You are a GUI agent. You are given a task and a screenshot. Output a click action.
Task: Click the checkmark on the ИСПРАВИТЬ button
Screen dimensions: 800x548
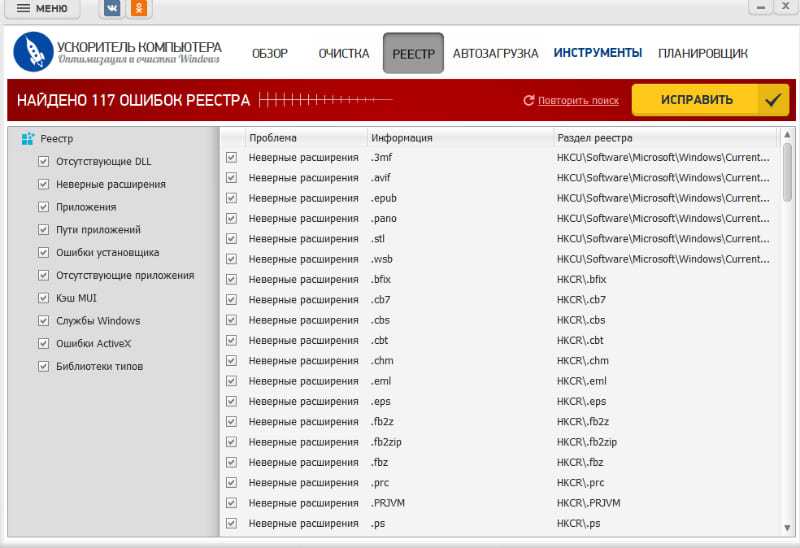point(772,100)
